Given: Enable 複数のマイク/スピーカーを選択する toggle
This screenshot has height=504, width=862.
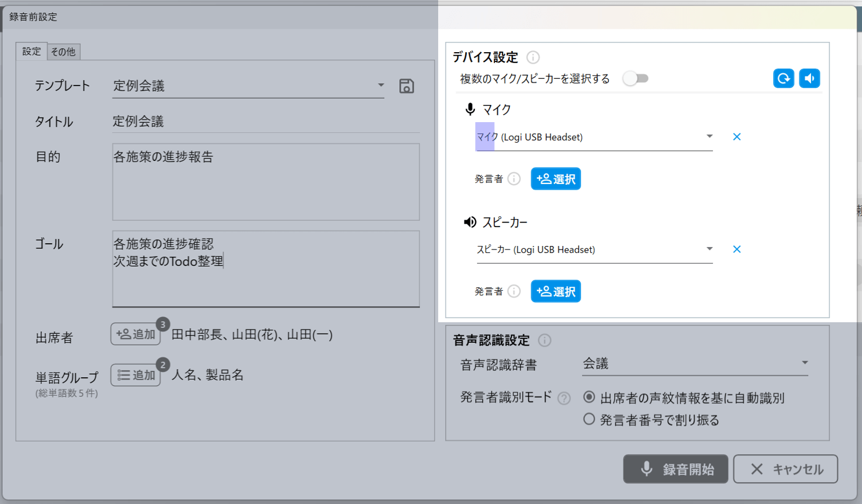Looking at the screenshot, I should (x=635, y=79).
